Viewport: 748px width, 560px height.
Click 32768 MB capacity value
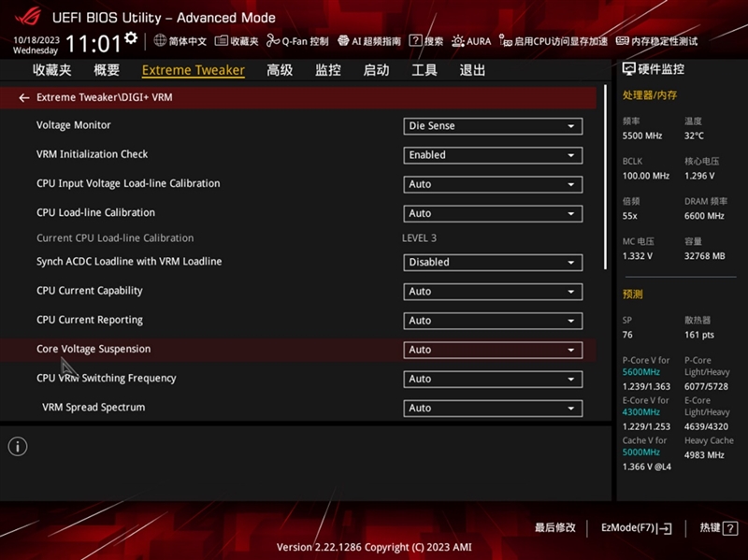click(x=705, y=256)
